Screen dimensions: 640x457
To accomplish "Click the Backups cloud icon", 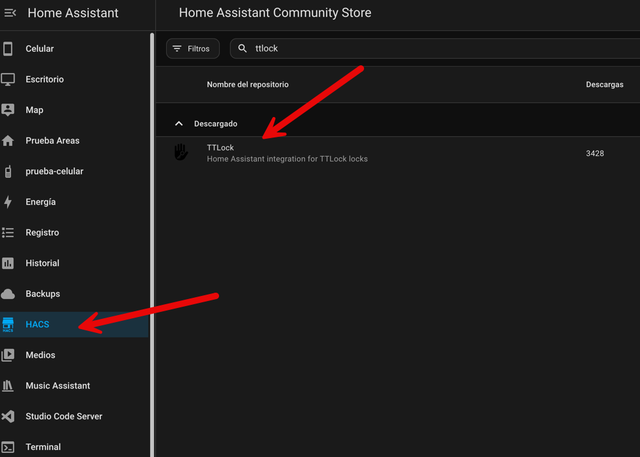I will tap(8, 294).
